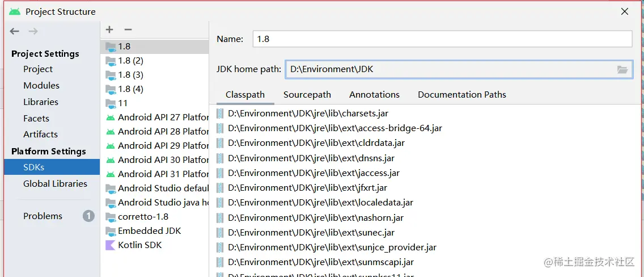This screenshot has width=644, height=277.
Task: Select the 1.8 SDK entry
Action: [x=154, y=47]
